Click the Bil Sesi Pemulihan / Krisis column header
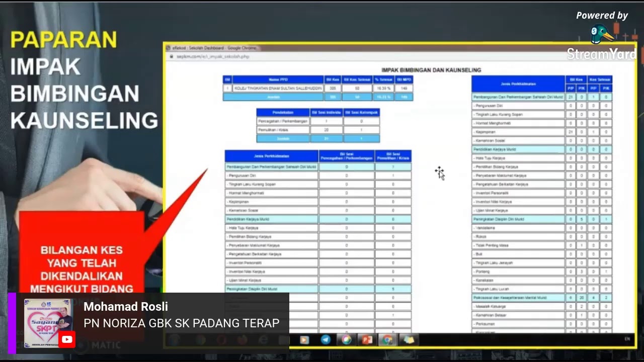Image resolution: width=644 pixels, height=362 pixels. (393, 156)
